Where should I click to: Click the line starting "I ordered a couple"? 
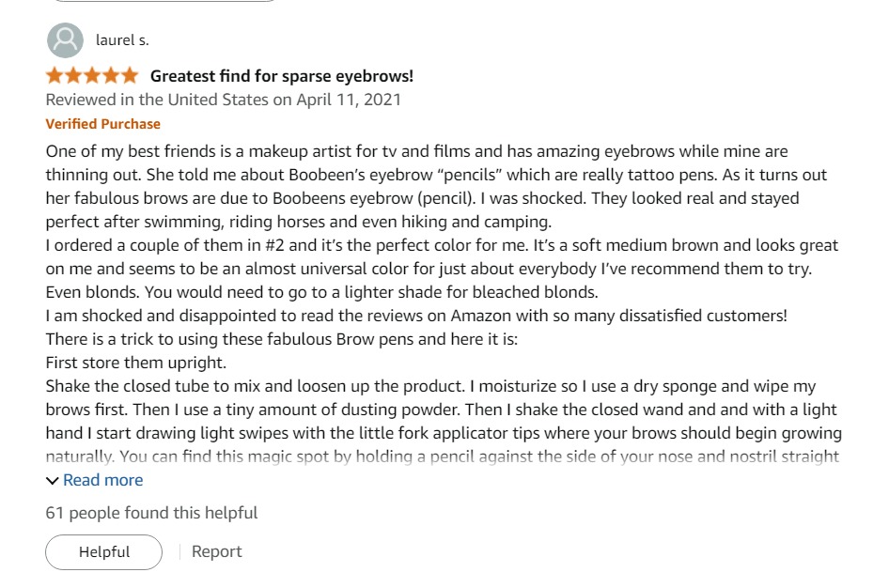point(442,245)
